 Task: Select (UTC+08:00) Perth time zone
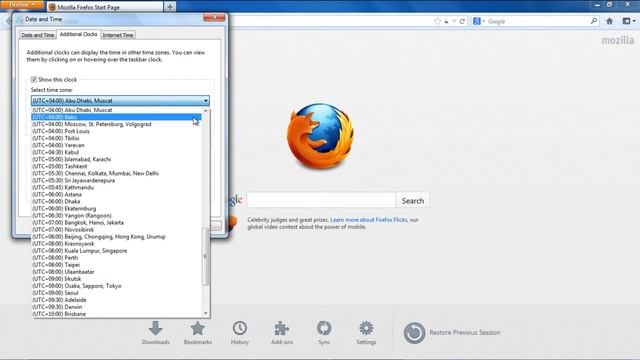coord(116,258)
